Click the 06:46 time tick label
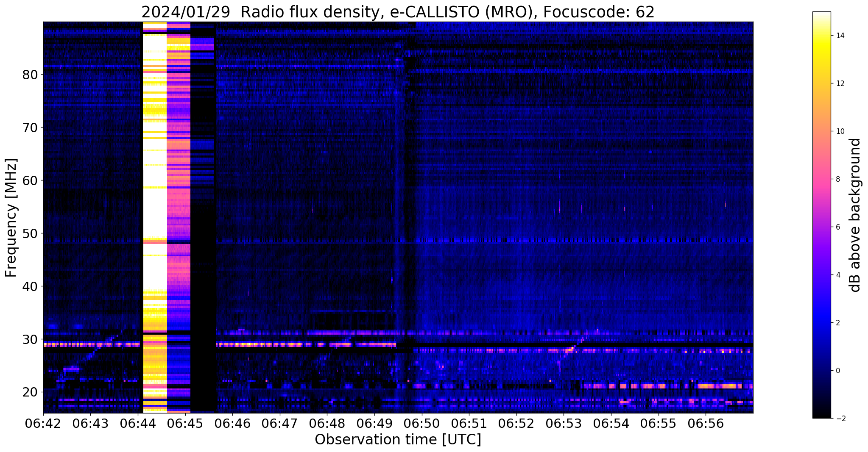 coord(232,424)
